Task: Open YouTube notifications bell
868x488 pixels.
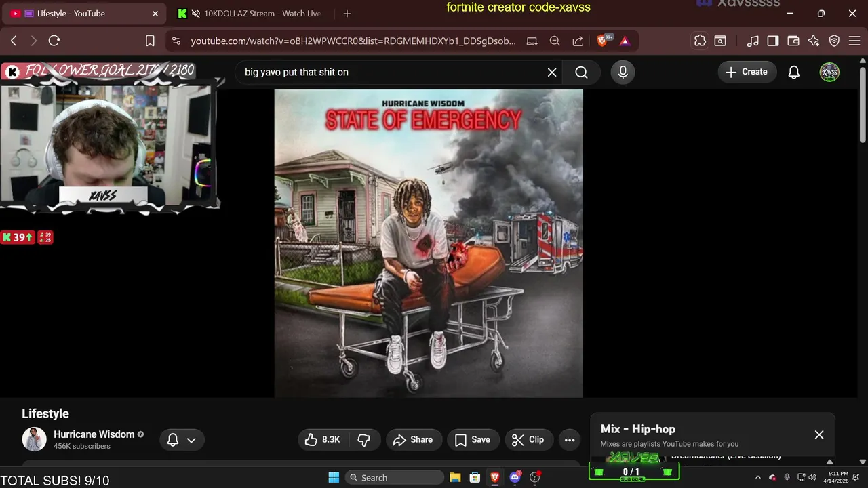Action: [793, 72]
